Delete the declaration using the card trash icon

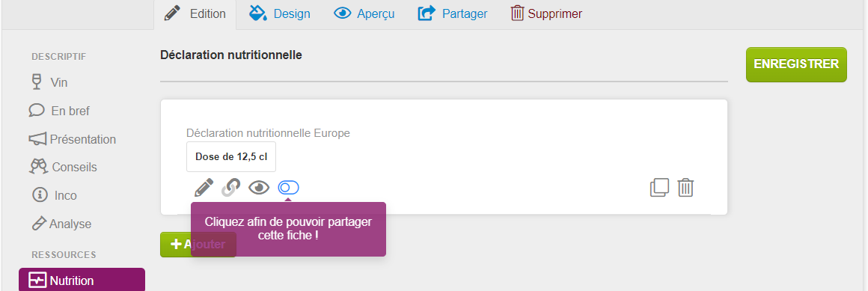click(686, 188)
